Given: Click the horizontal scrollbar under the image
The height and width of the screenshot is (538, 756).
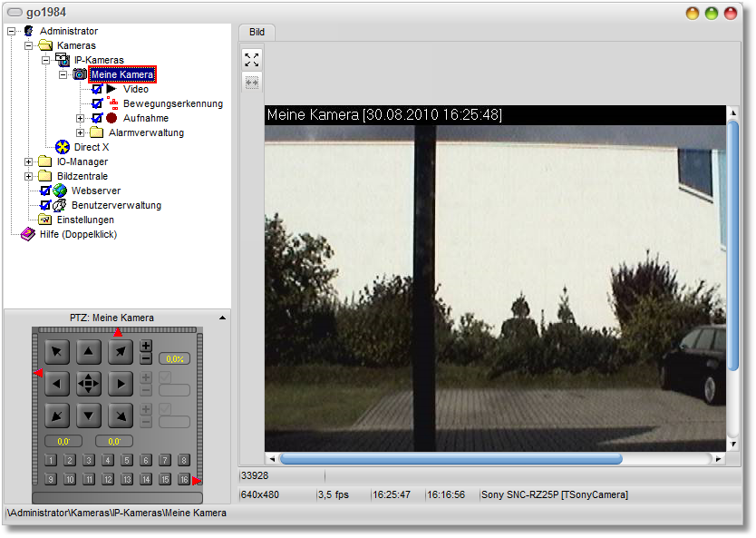Looking at the screenshot, I should point(451,459).
